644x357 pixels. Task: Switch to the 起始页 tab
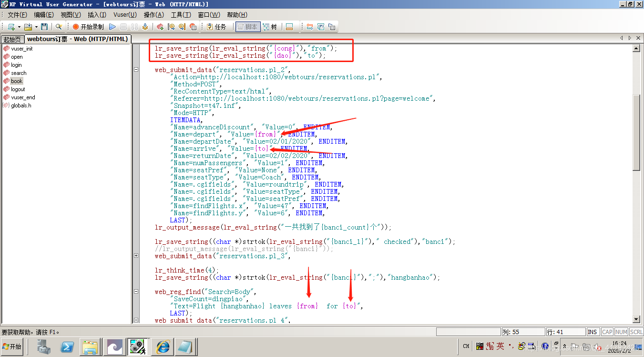coord(12,39)
